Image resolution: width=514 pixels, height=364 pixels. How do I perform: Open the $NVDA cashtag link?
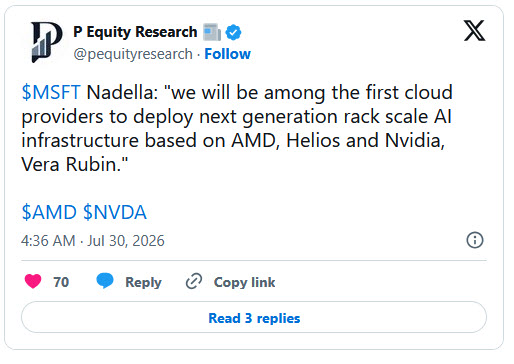[115, 212]
